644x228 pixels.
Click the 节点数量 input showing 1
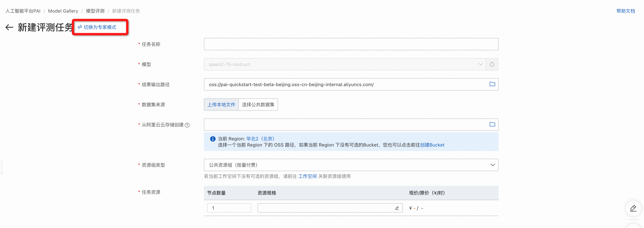(229, 208)
